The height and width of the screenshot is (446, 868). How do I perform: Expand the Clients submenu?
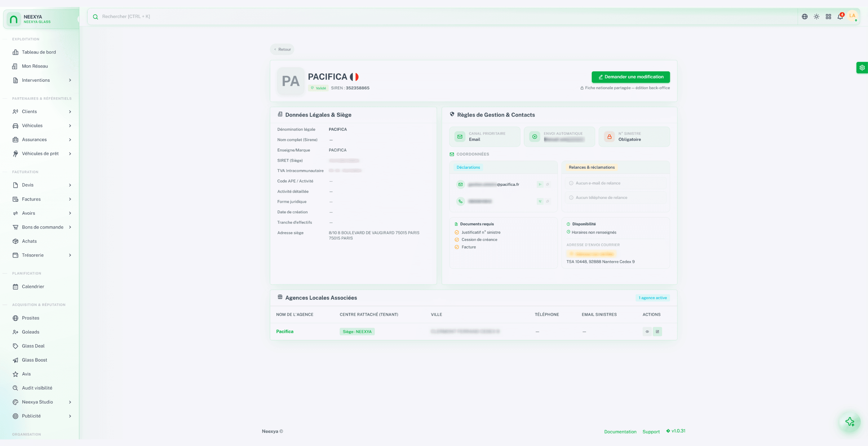click(70, 112)
